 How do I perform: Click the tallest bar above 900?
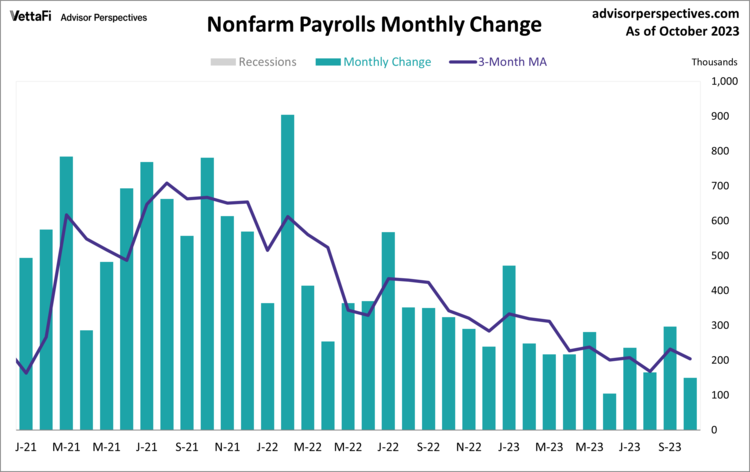point(288,272)
